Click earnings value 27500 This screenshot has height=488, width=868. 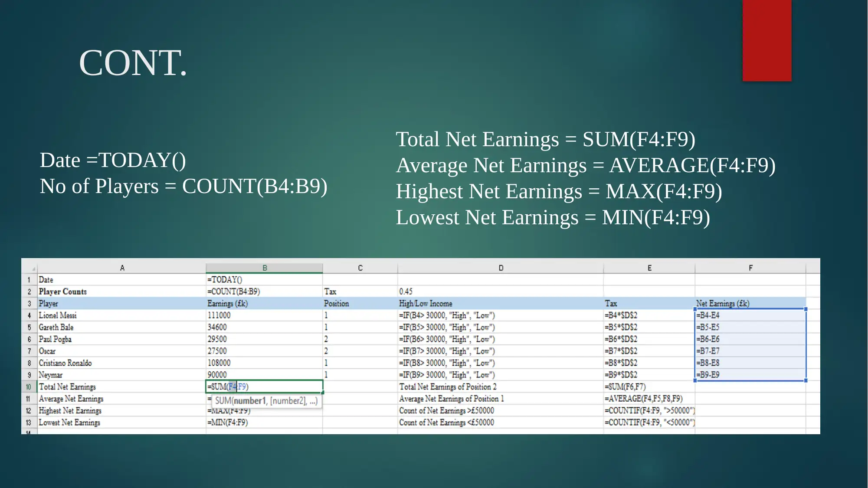[264, 351]
